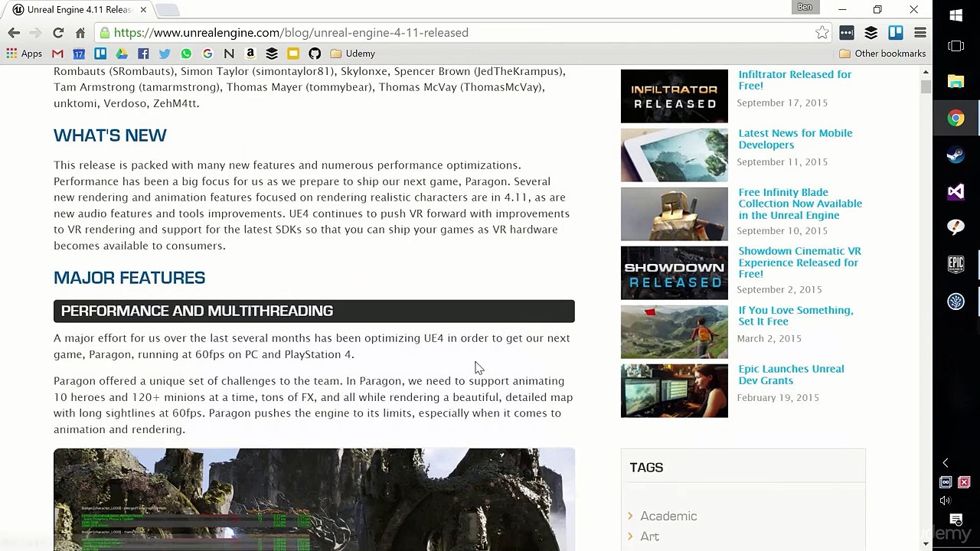Open the Google Calendar bookmark
This screenshot has height=551, width=980.
79,54
